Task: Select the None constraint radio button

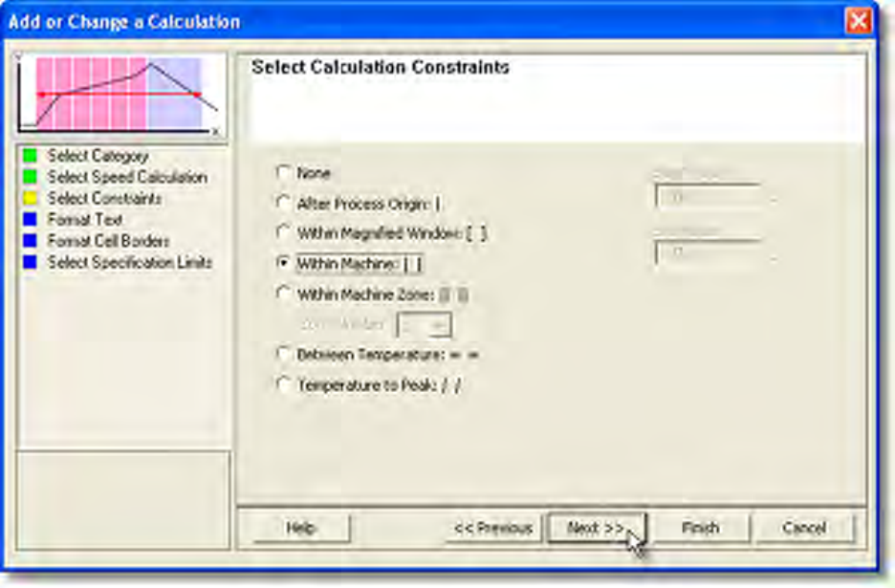Action: click(283, 172)
